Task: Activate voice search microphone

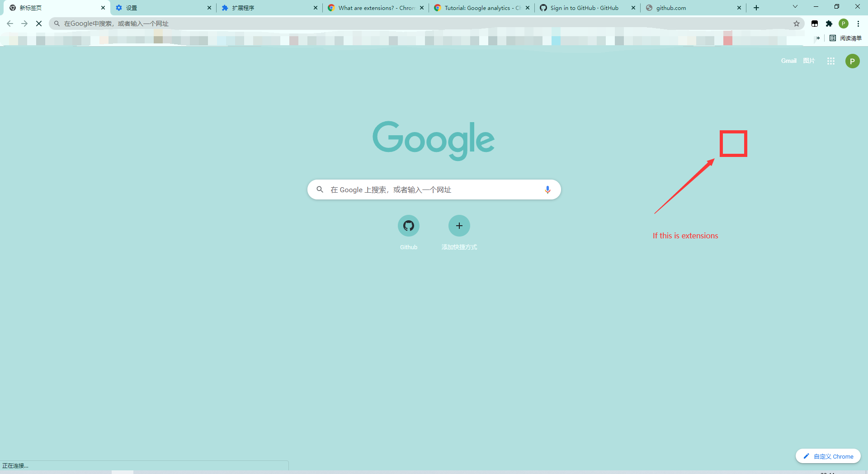Action: 547,190
